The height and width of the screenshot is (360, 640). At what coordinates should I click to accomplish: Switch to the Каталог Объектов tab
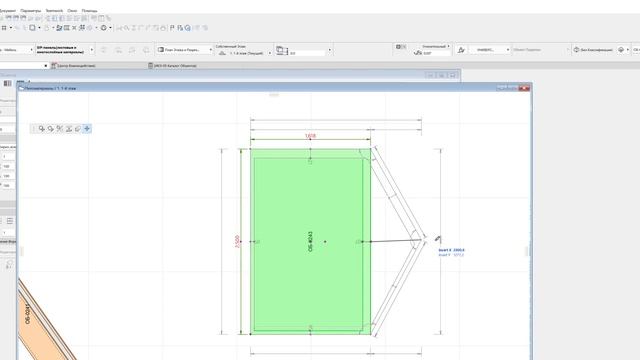click(175, 66)
